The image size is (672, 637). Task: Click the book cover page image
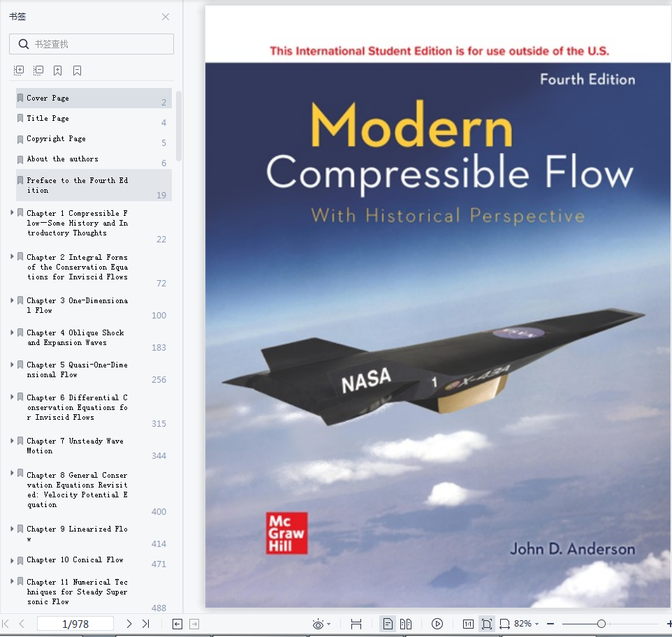point(438,307)
